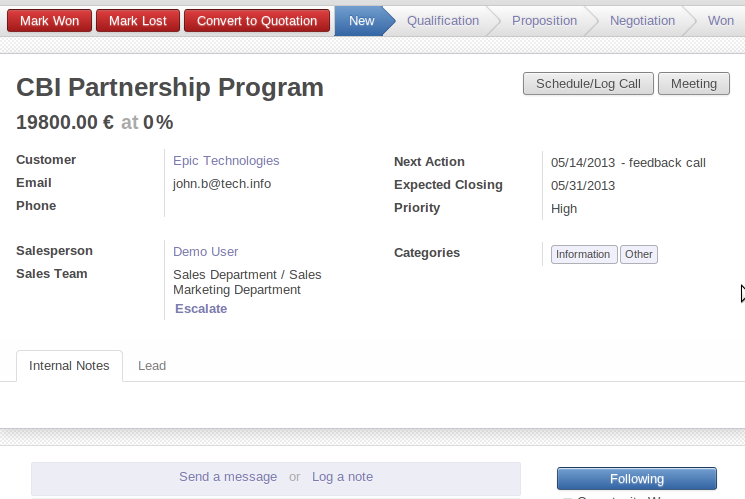
Task: Select the New stage in pipeline
Action: click(361, 21)
